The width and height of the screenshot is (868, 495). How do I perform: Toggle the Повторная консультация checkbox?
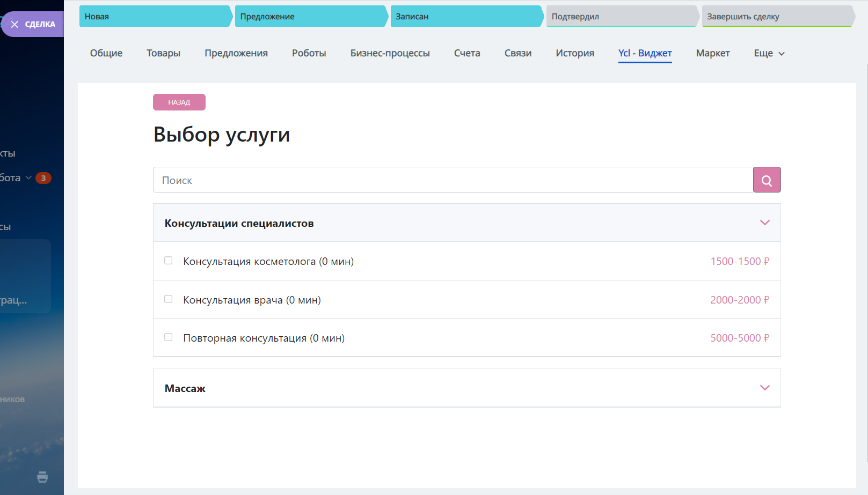click(x=169, y=337)
